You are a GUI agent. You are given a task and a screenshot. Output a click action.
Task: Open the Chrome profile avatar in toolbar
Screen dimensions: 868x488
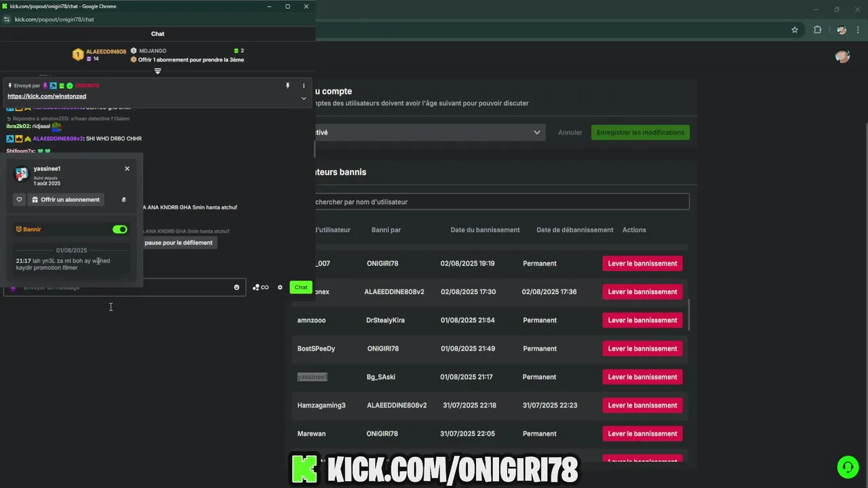point(842,30)
